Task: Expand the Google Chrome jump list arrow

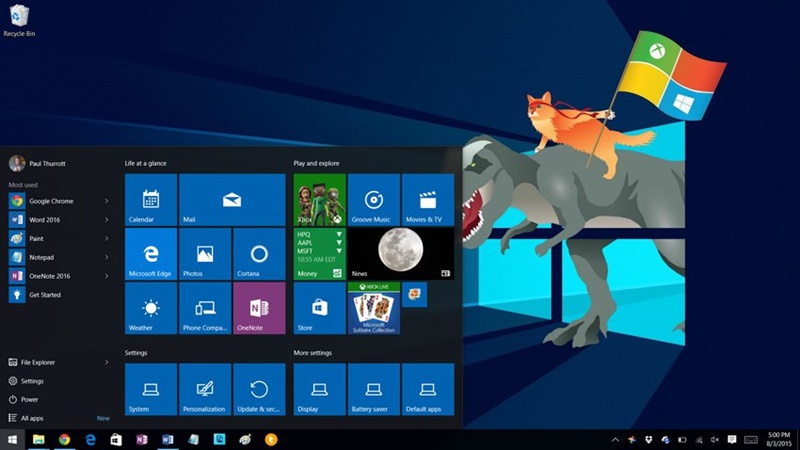Action: coord(107,201)
